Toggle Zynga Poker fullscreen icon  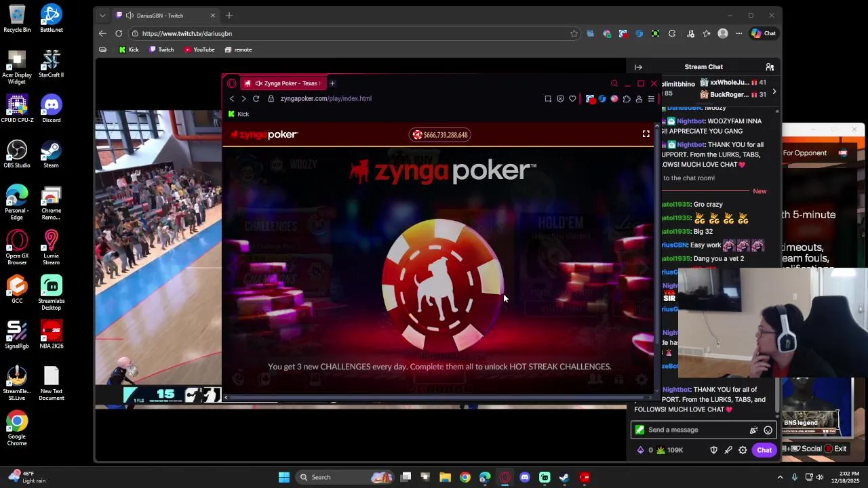[x=646, y=134]
